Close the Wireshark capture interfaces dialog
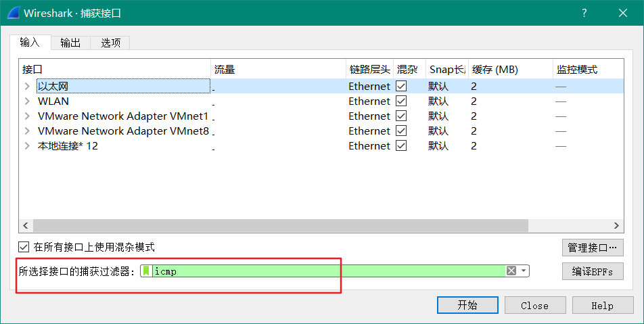 click(x=622, y=13)
